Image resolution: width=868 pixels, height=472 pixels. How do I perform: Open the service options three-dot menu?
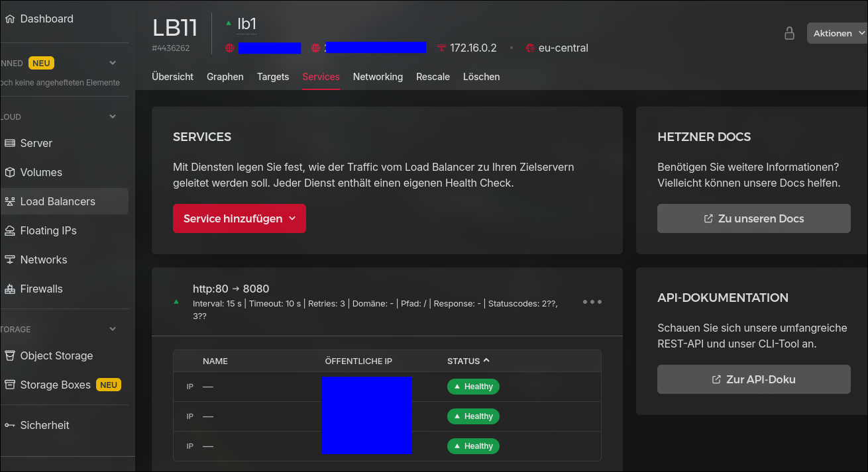(x=592, y=301)
